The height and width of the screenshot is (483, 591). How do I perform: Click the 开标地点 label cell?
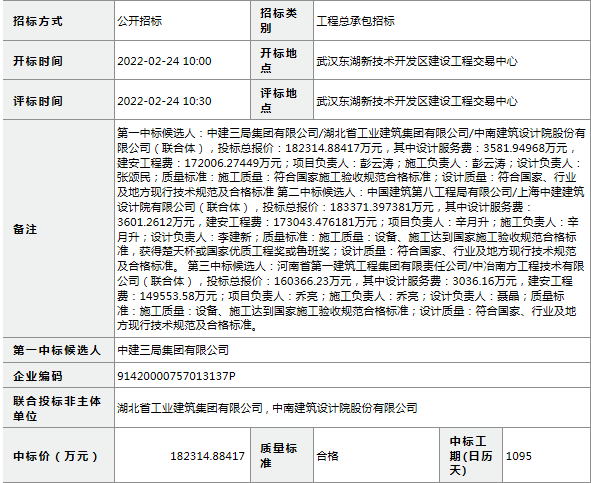pos(282,60)
